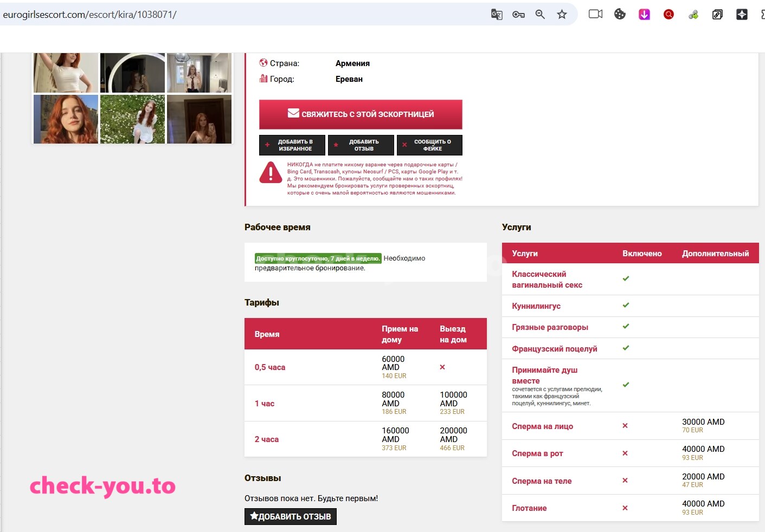Click the copy-link extension icon

point(717,15)
